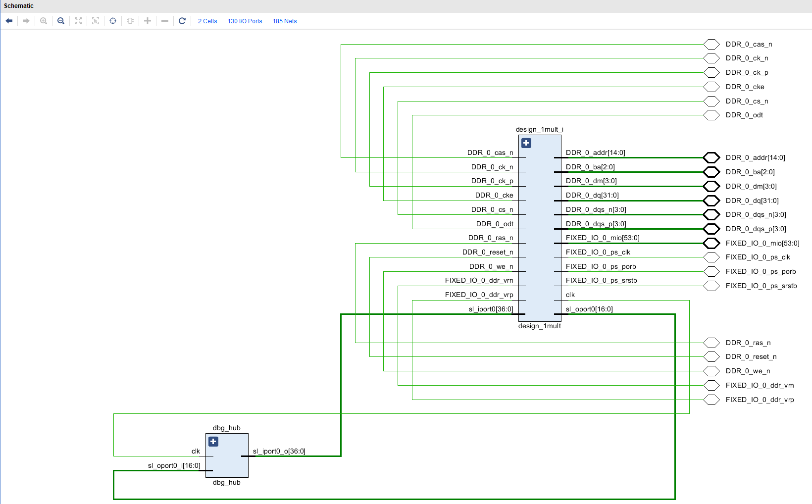Image resolution: width=812 pixels, height=504 pixels.
Task: Select the Zoom In tool
Action: pos(44,21)
